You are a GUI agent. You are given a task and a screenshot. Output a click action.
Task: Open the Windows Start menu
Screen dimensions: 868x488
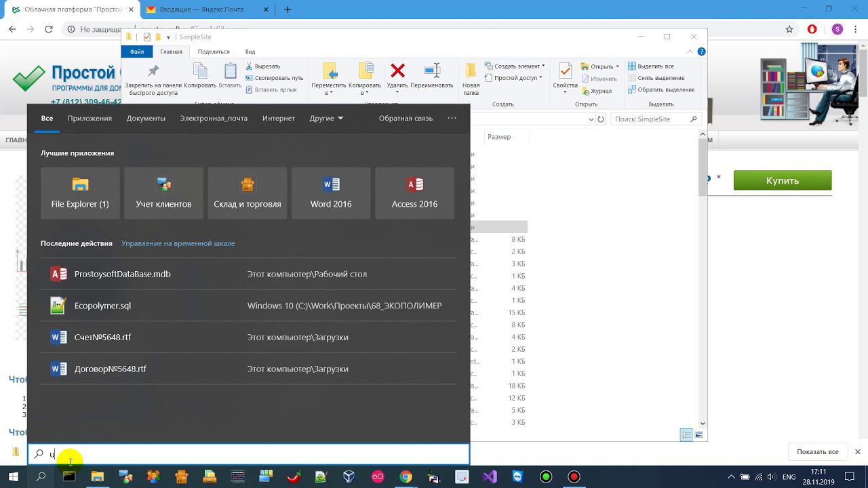(x=14, y=476)
